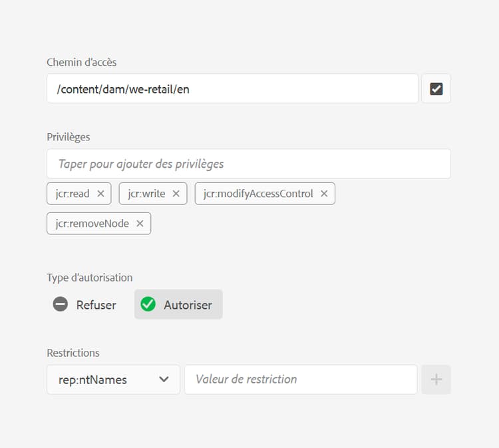Select the jcr:read tag label

[73, 194]
